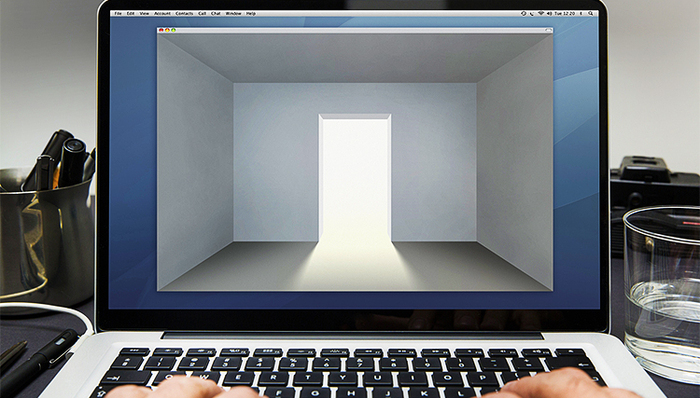Click the red close window button
This screenshot has height=398, width=700.
click(x=161, y=30)
